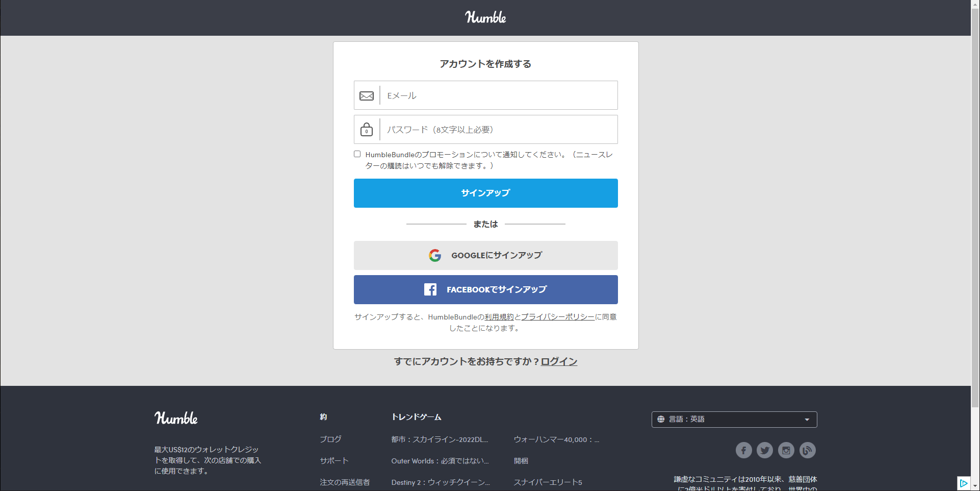Open the プライバシーポリシー link
The height and width of the screenshot is (491, 980).
pyautogui.click(x=558, y=317)
